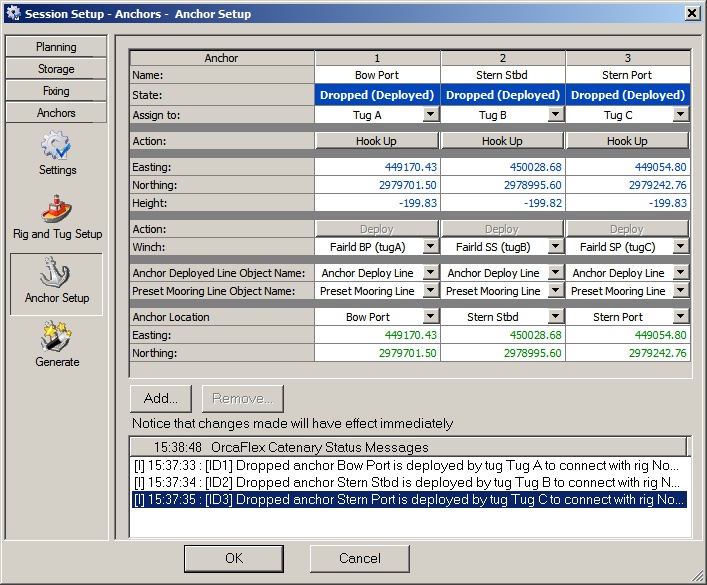Image resolution: width=707 pixels, height=585 pixels.
Task: Switch to the Planning tab
Action: pos(56,47)
